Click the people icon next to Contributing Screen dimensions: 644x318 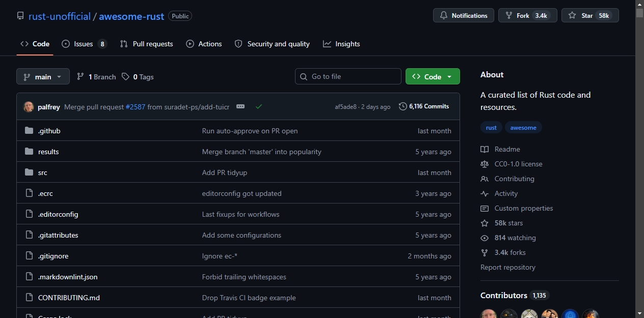tap(485, 179)
